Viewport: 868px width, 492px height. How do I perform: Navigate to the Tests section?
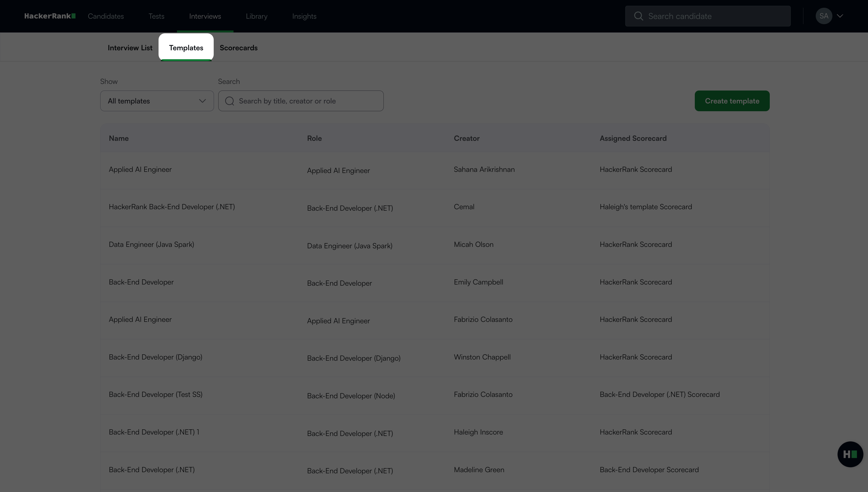(156, 16)
